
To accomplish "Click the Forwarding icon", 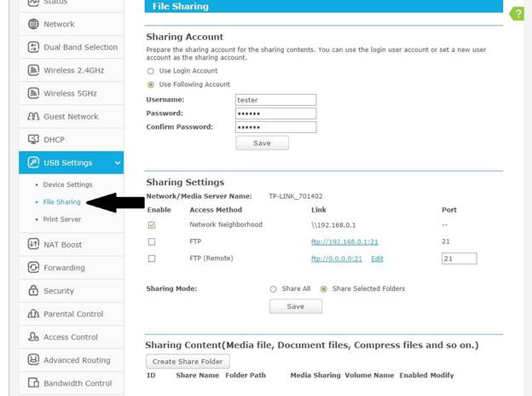I will click(x=33, y=267).
